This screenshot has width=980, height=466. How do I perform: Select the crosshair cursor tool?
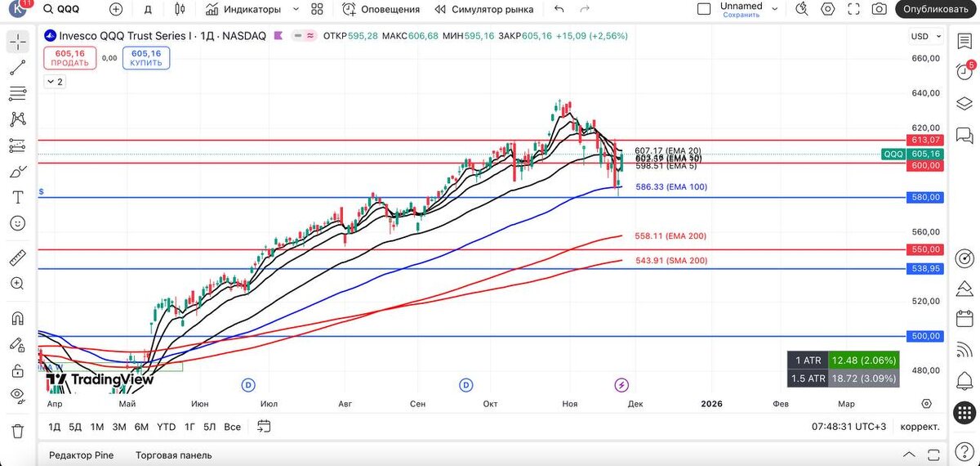pyautogui.click(x=17, y=43)
